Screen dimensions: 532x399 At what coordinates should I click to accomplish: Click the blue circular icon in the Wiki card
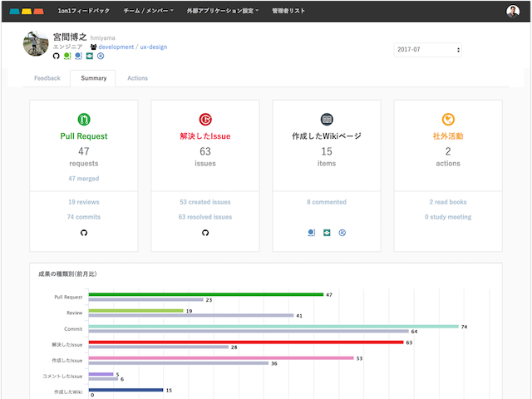(x=342, y=233)
